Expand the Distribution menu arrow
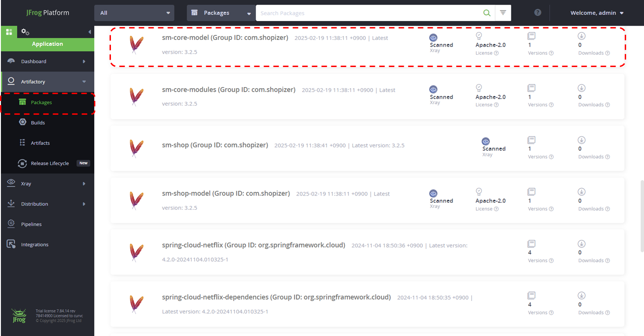644x336 pixels. (x=84, y=204)
